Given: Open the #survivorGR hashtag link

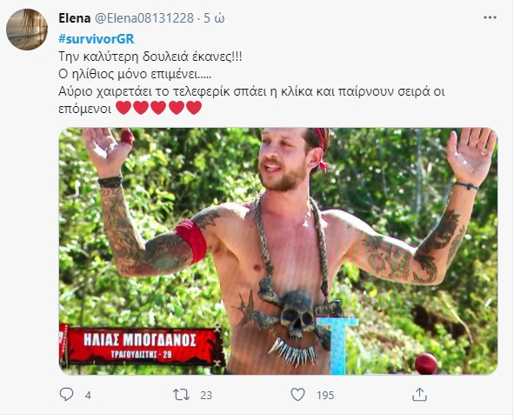Looking at the screenshot, I should [x=97, y=38].
